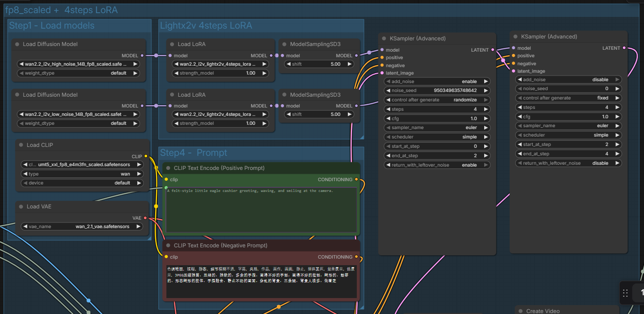Click the positive prompt text area
This screenshot has width=644, height=314.
click(261, 209)
